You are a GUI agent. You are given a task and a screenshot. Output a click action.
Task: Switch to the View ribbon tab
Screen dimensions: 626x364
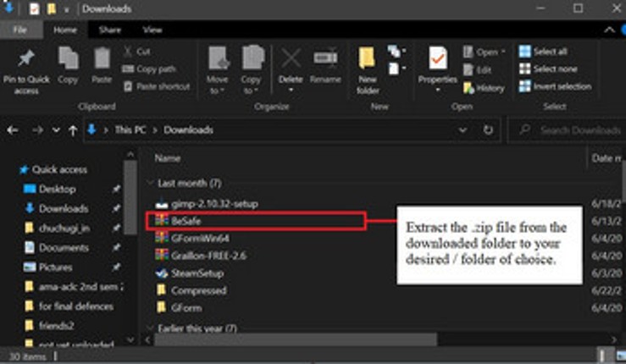click(152, 29)
